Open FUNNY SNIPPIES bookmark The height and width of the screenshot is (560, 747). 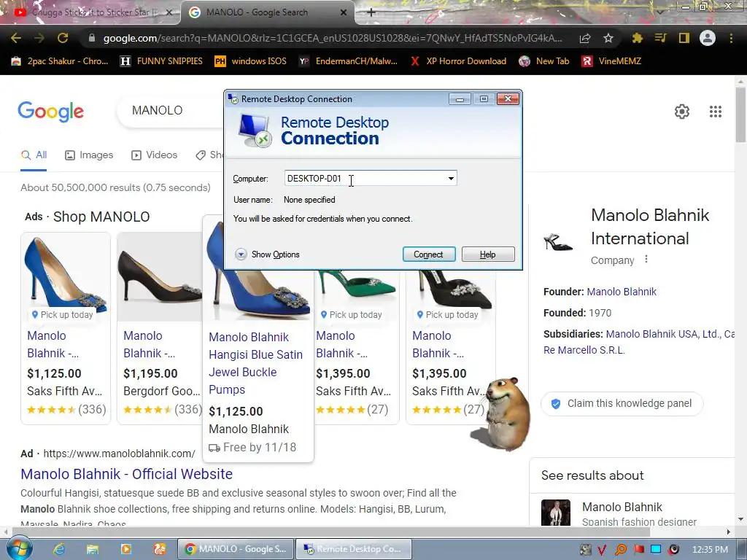[161, 61]
